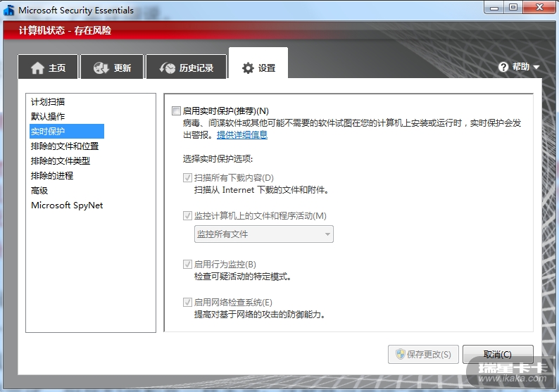Select the 设置 tab
The image size is (559, 392).
(x=258, y=63)
